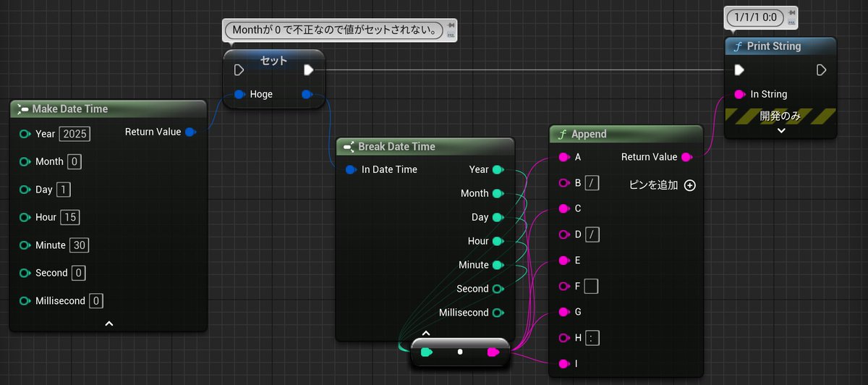Viewport: 868px width, 385px height.
Task: Click the H input pin on Append node
Action: click(564, 338)
